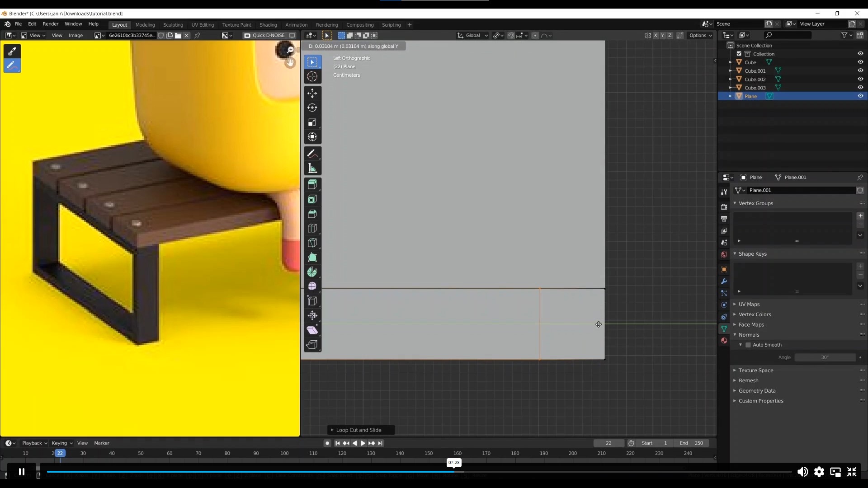Open the Modifier Properties tab (wrench icon)
This screenshot has height=488, width=868.
click(724, 282)
